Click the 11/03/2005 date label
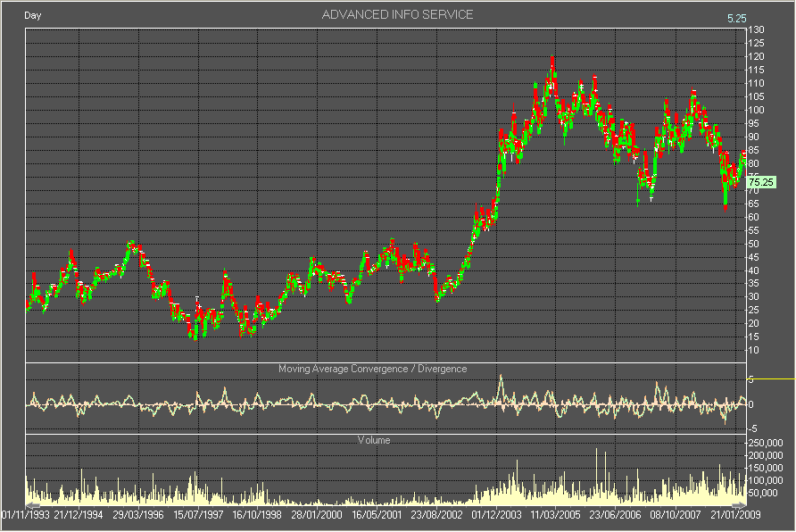The height and width of the screenshot is (532, 796). (555, 515)
